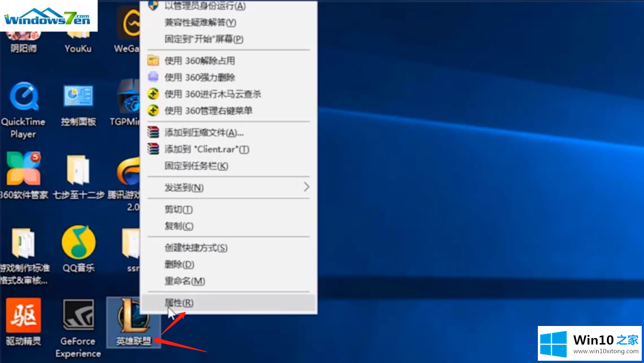Open the 发送到(N) submenu entry
The image size is (644, 363).
pyautogui.click(x=229, y=187)
